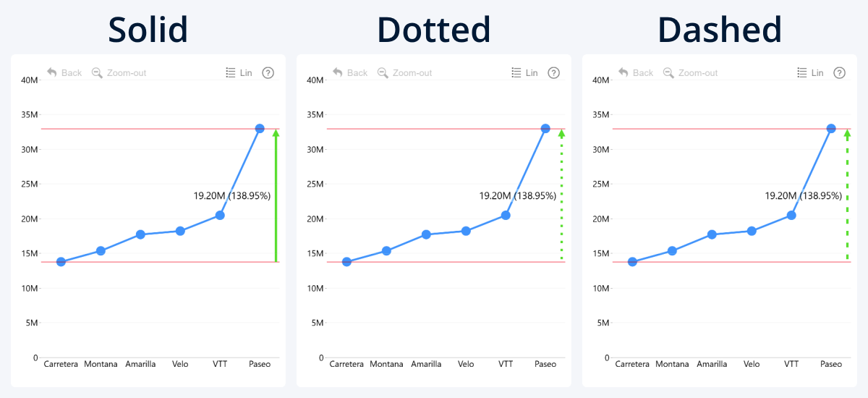The image size is (868, 398).
Task: Click the VTT data point in the Dotted chart
Action: point(506,215)
